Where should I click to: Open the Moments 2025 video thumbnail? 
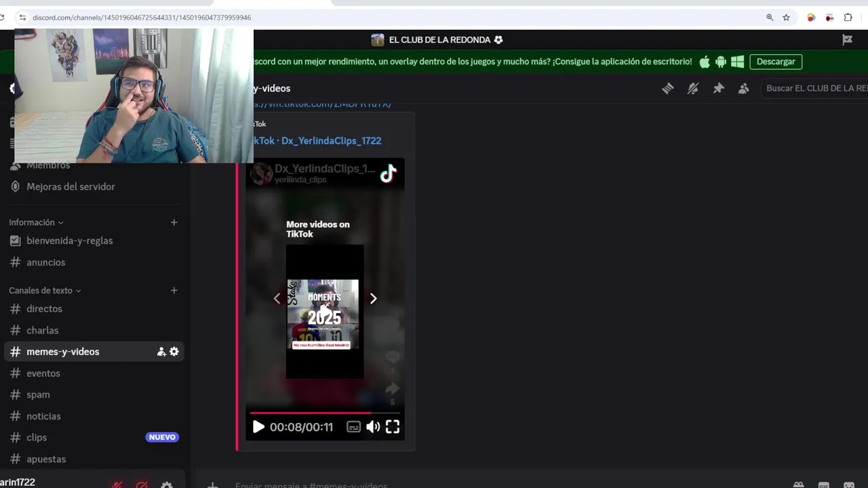click(325, 312)
